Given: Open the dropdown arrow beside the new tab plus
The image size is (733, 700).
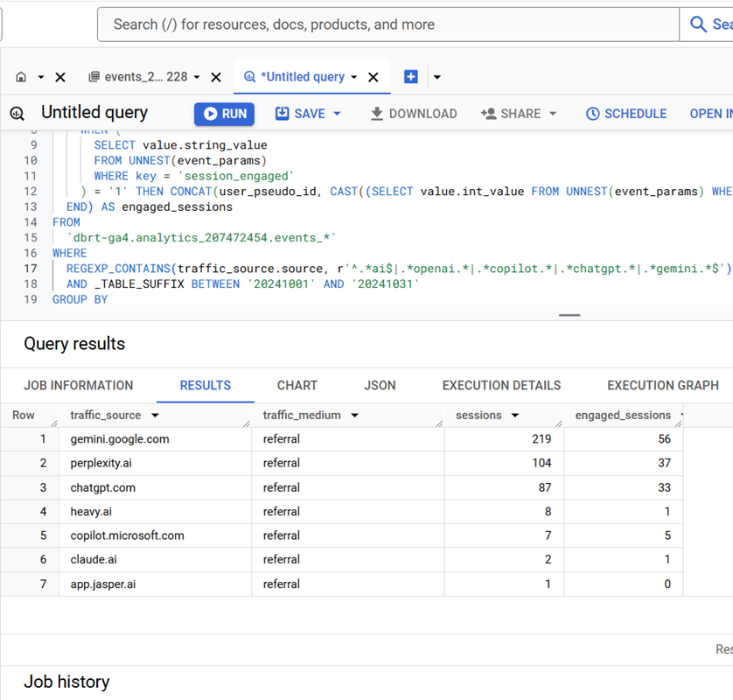Looking at the screenshot, I should 436,76.
